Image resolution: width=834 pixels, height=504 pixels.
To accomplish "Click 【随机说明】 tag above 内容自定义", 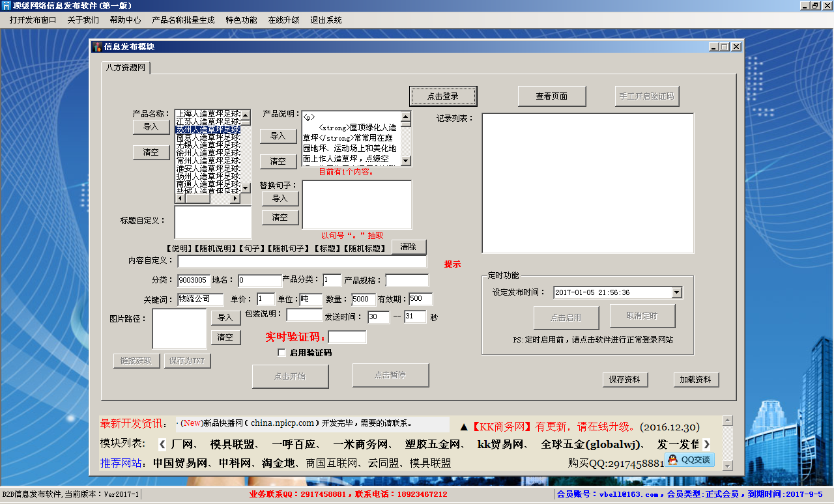I will click(215, 248).
